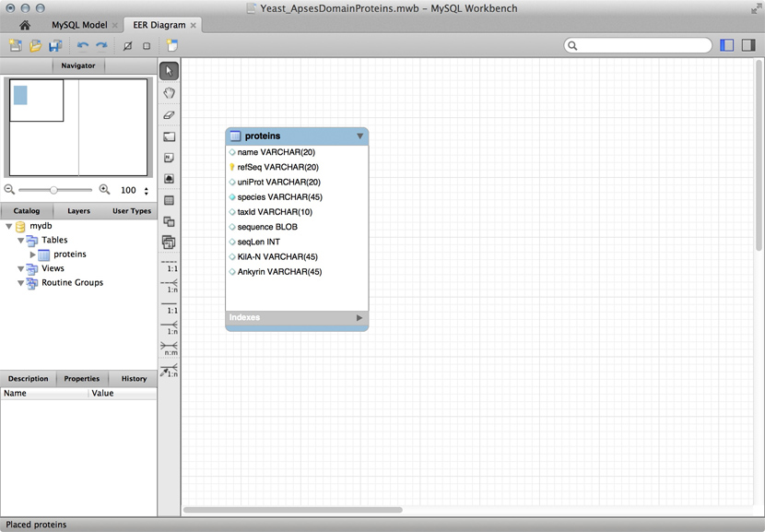The image size is (765, 532).
Task: Select relationship using existing columns tool
Action: (x=170, y=371)
